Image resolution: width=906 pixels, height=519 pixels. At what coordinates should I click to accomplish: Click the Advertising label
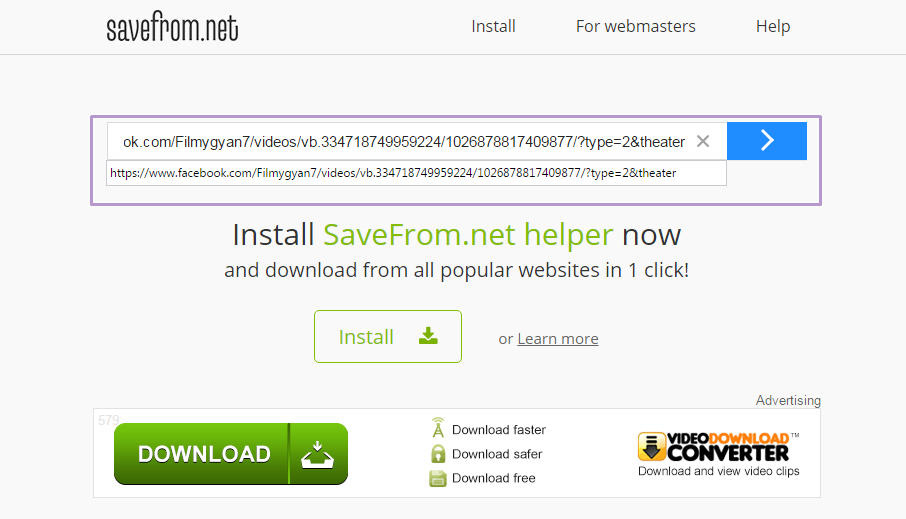point(788,400)
